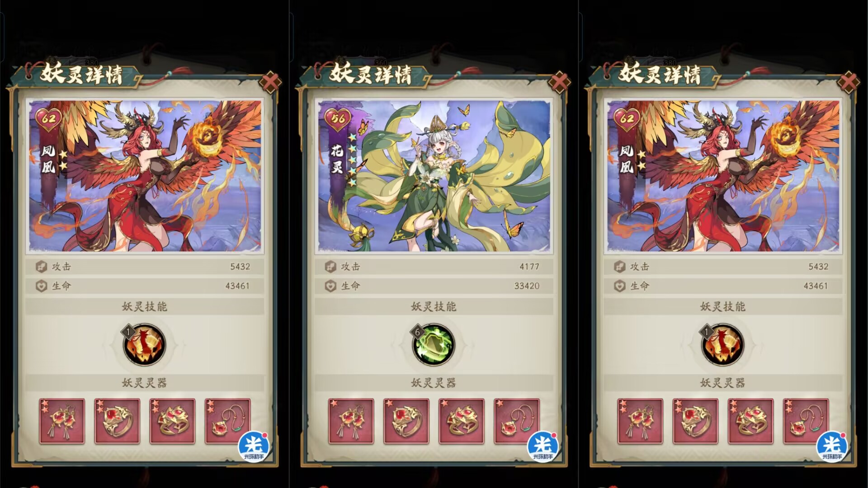The image size is (868, 488).
Task: Open the 光环助手 floating button in right panel
Action: coord(831,446)
